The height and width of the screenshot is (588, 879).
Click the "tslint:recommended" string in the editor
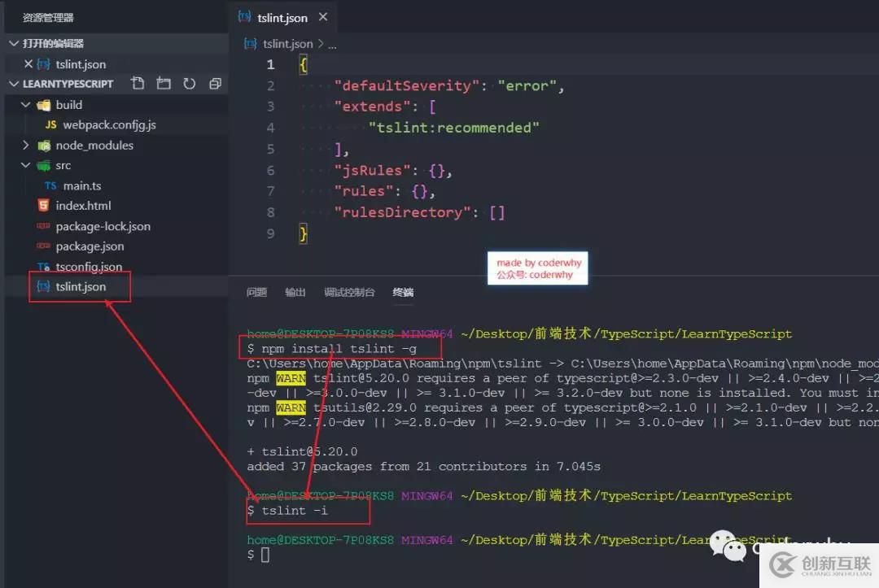click(x=454, y=128)
